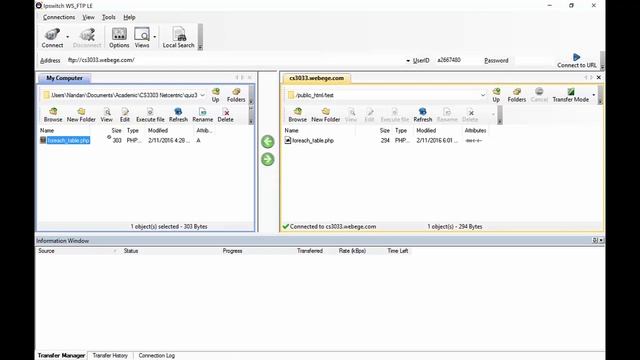Click Connect to URL button
The width and height of the screenshot is (640, 360).
pos(577,61)
